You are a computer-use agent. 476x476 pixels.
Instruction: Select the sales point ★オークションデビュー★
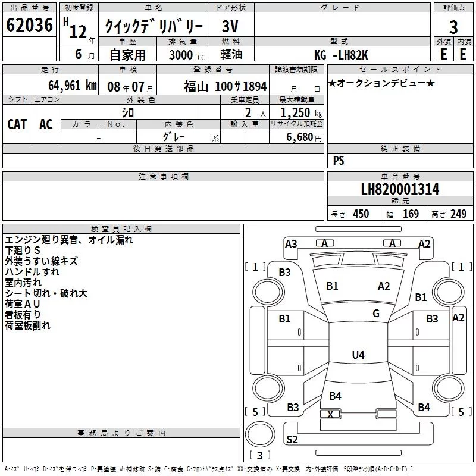tap(381, 83)
